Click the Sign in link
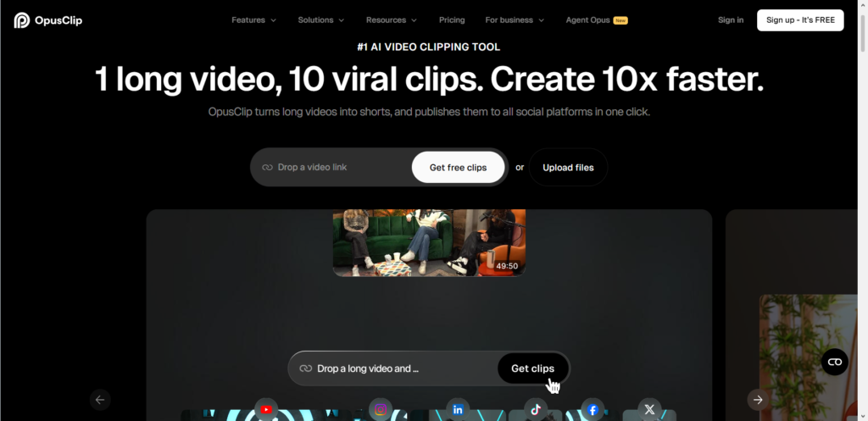 (730, 20)
